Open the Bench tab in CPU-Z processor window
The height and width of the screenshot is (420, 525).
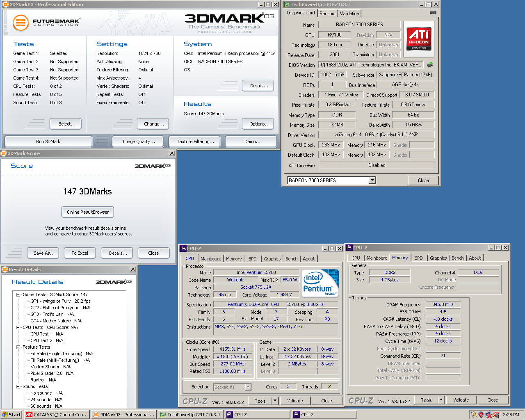pyautogui.click(x=292, y=259)
